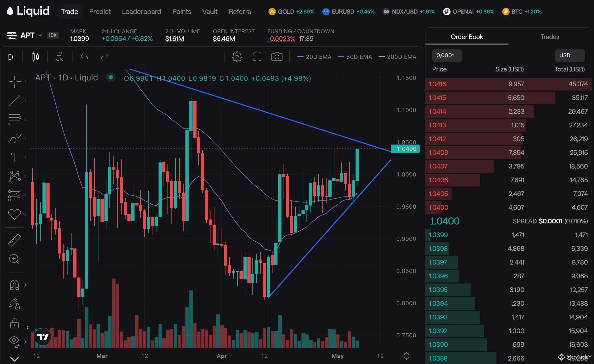Click the 10X leverage button
The height and width of the screenshot is (364, 594).
pos(52,35)
